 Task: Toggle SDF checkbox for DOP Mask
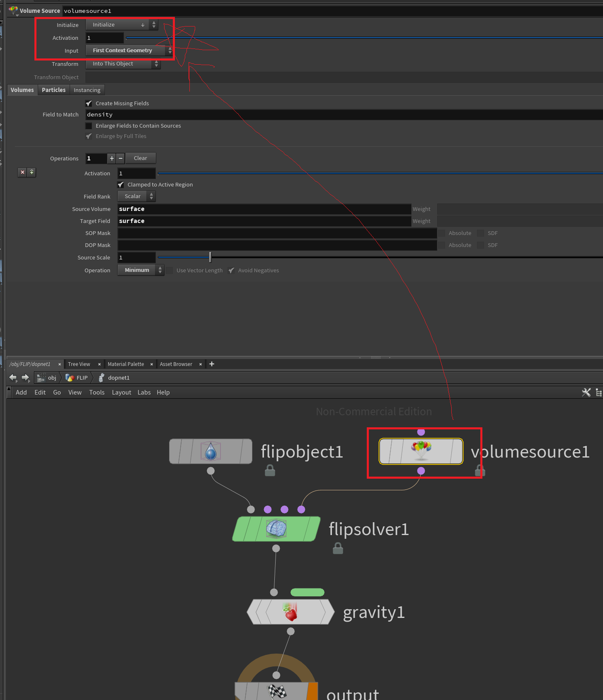(481, 245)
